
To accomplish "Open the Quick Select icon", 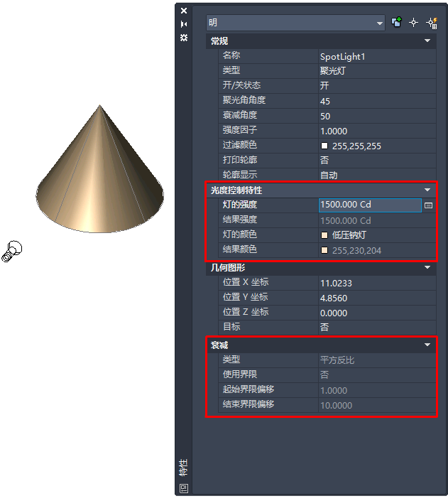I will coord(432,23).
